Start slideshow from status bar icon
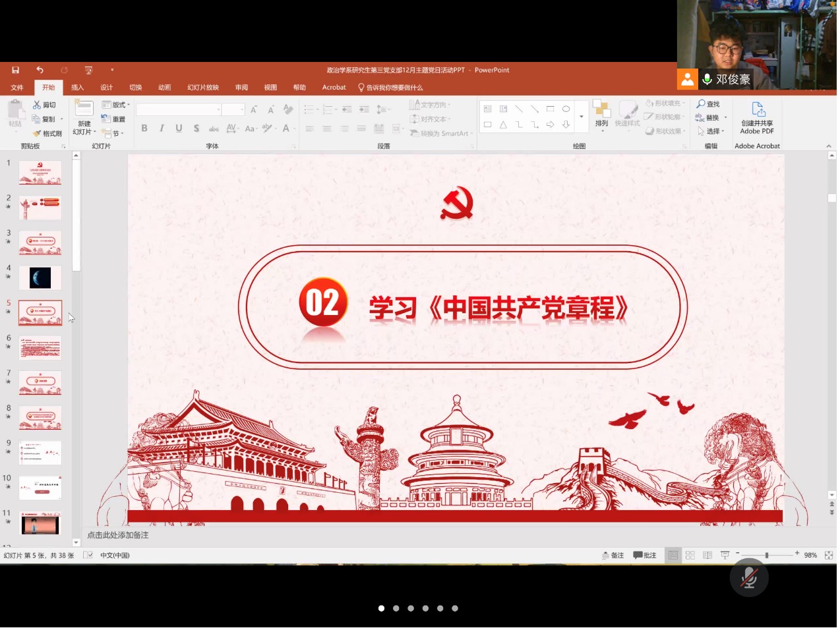 pos(725,556)
